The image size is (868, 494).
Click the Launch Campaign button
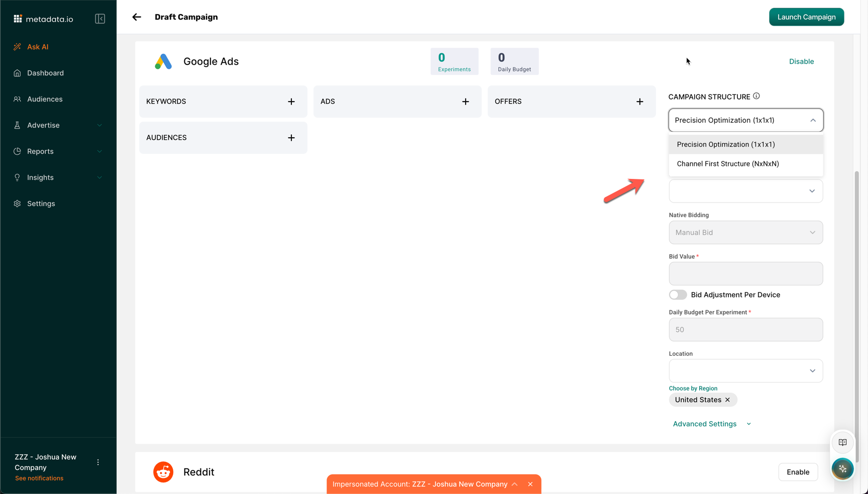(806, 17)
